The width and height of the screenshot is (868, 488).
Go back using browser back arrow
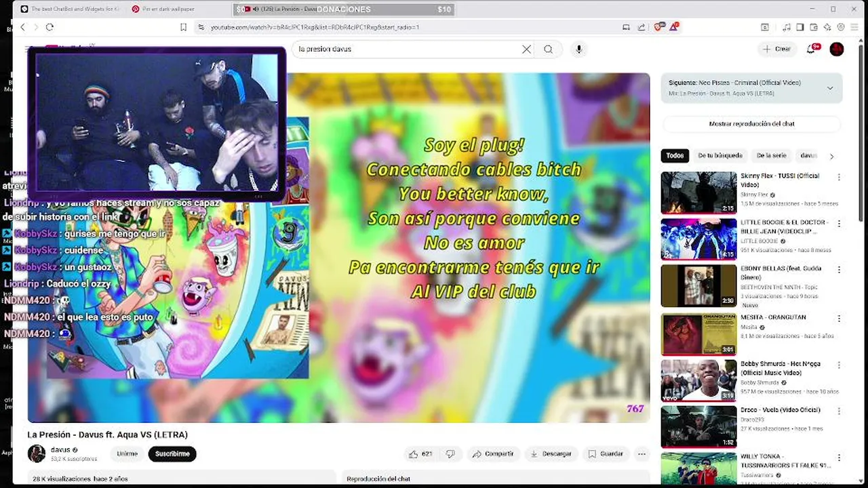(x=22, y=27)
